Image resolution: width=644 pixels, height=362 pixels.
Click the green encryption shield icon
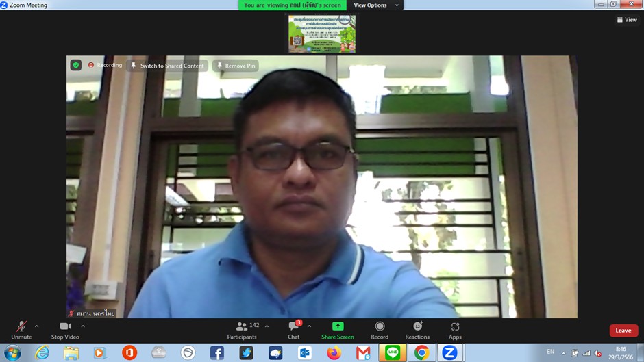click(76, 65)
